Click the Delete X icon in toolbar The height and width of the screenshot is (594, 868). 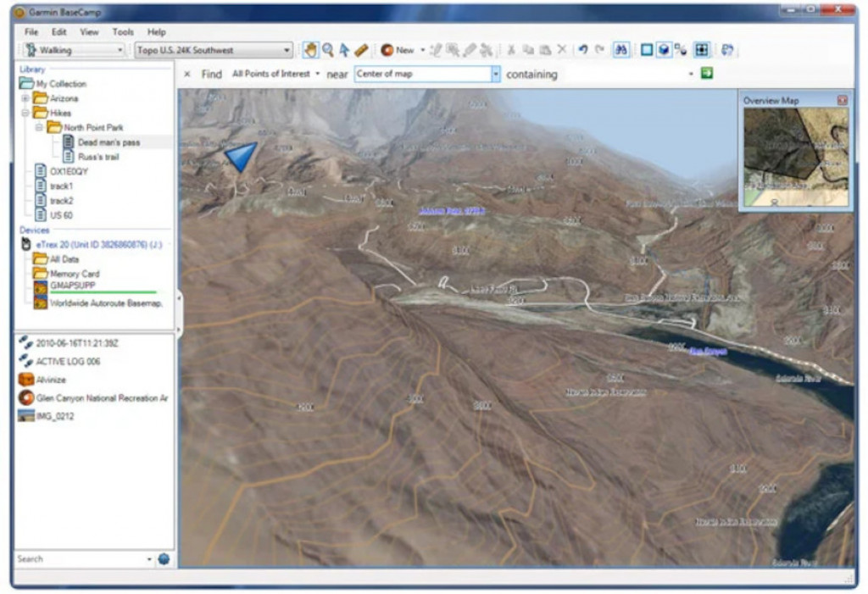point(562,50)
